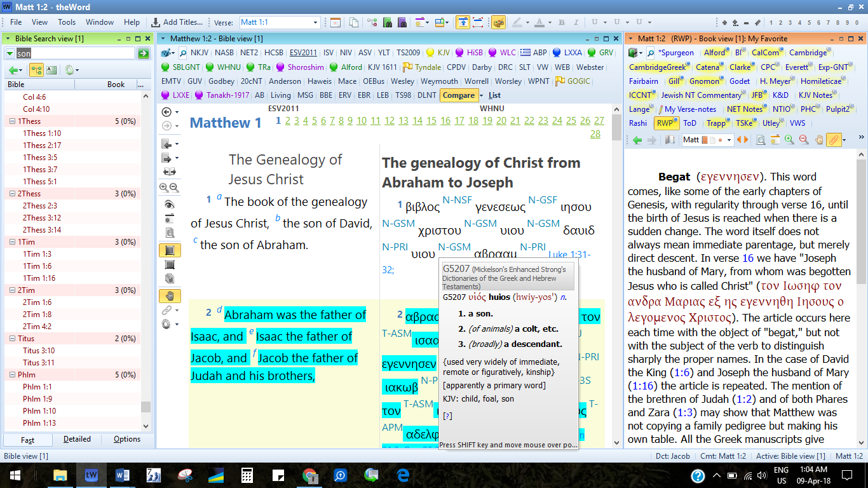Click the green back arrow in Book view toolbar

pyautogui.click(x=637, y=139)
